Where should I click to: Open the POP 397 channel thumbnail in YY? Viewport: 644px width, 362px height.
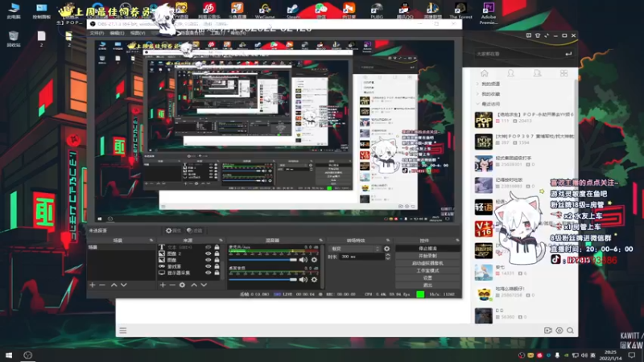tap(484, 142)
